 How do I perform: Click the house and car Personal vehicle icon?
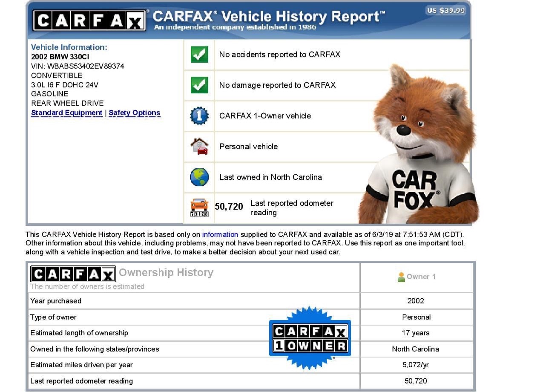[x=199, y=146]
